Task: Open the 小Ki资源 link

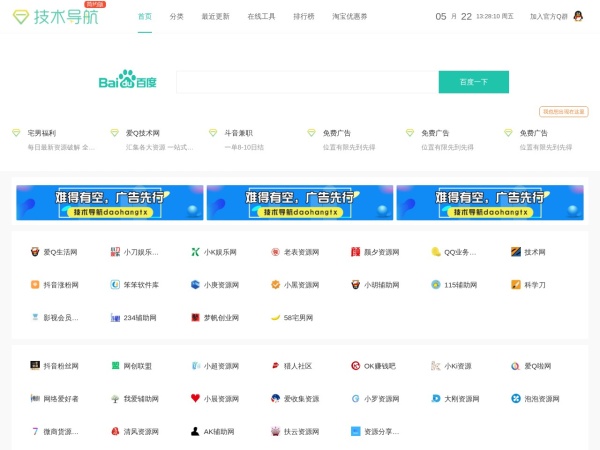Action: 458,366
